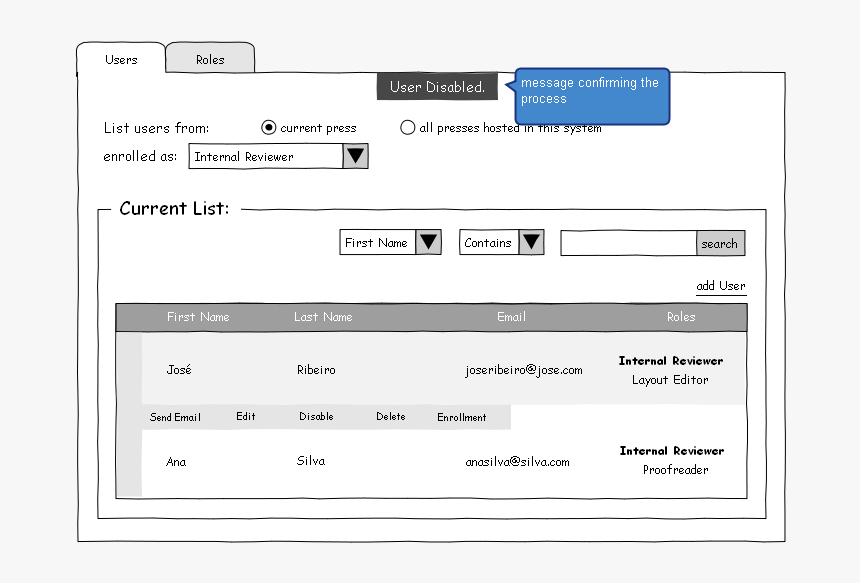Delete José Ribeiro's account
This screenshot has width=860, height=583.
[390, 416]
